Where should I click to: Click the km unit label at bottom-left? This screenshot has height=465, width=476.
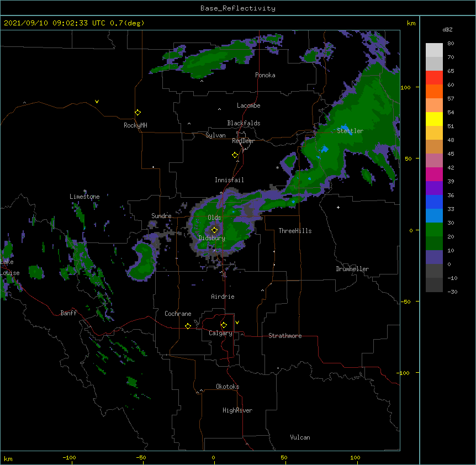pyautogui.click(x=8, y=458)
